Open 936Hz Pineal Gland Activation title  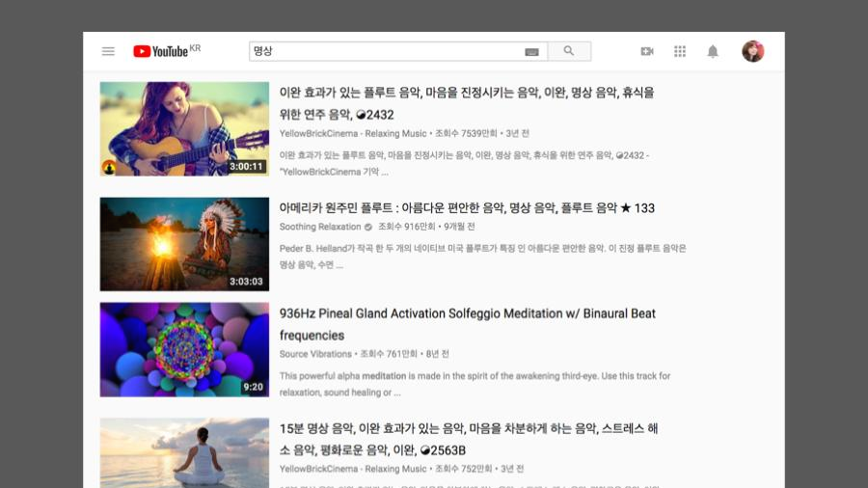pyautogui.click(x=467, y=324)
